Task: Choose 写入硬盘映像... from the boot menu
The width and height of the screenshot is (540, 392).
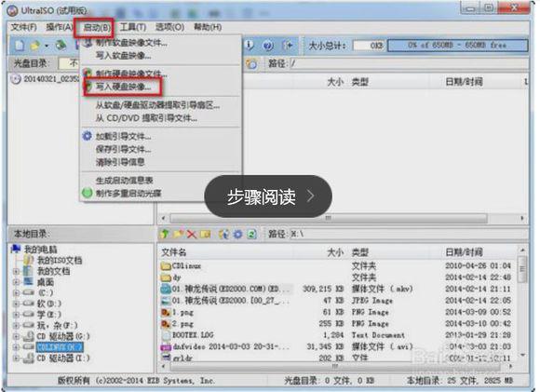Action: pos(122,87)
